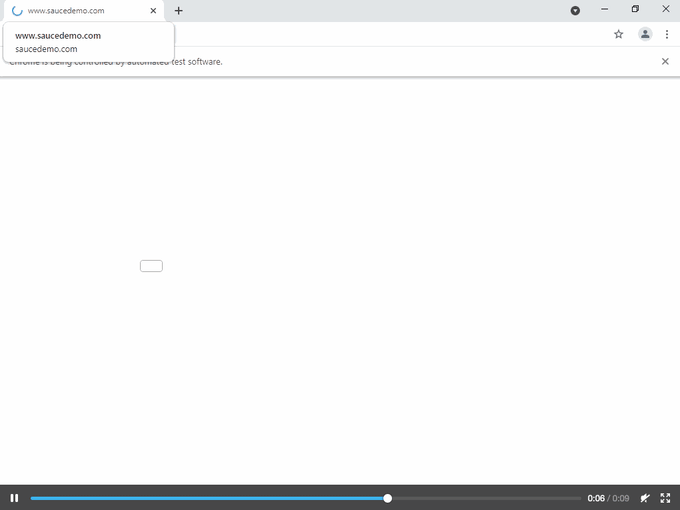Screen dimensions: 680x510
Task: Restore down the Chrome window
Action: point(635,9)
